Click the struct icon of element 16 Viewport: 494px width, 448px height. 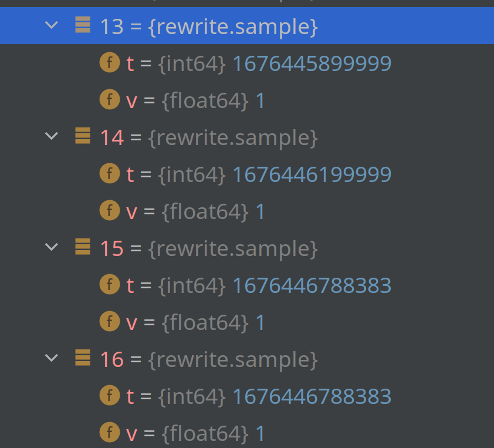(83, 358)
